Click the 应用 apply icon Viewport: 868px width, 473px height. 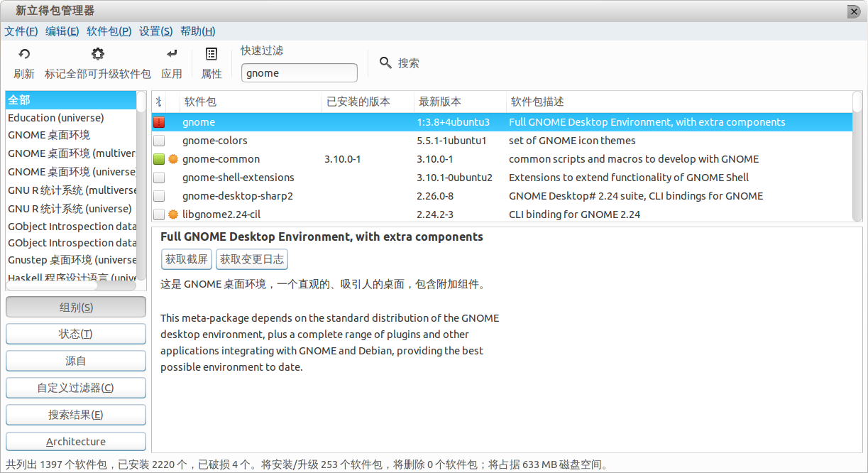[x=172, y=54]
